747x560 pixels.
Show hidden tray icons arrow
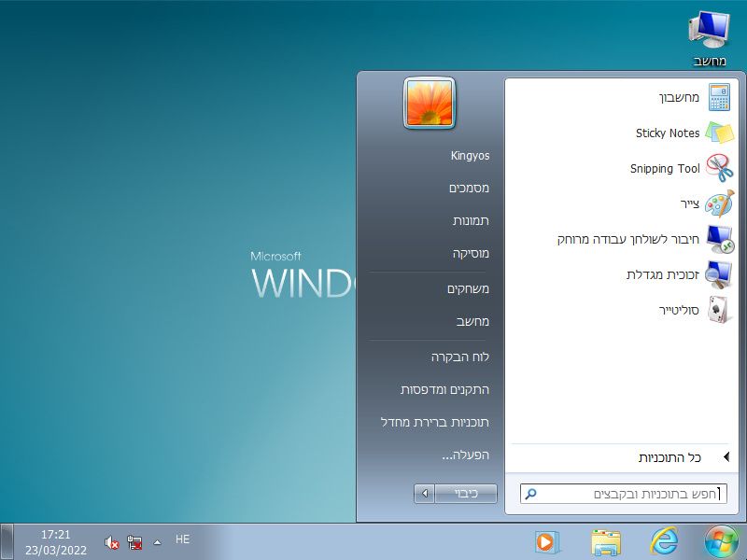coord(157,542)
